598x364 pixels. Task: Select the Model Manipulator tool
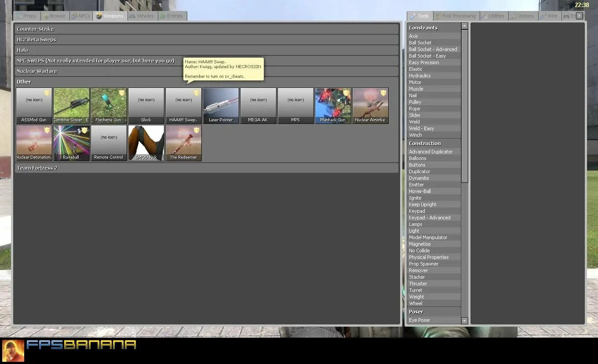434,237
